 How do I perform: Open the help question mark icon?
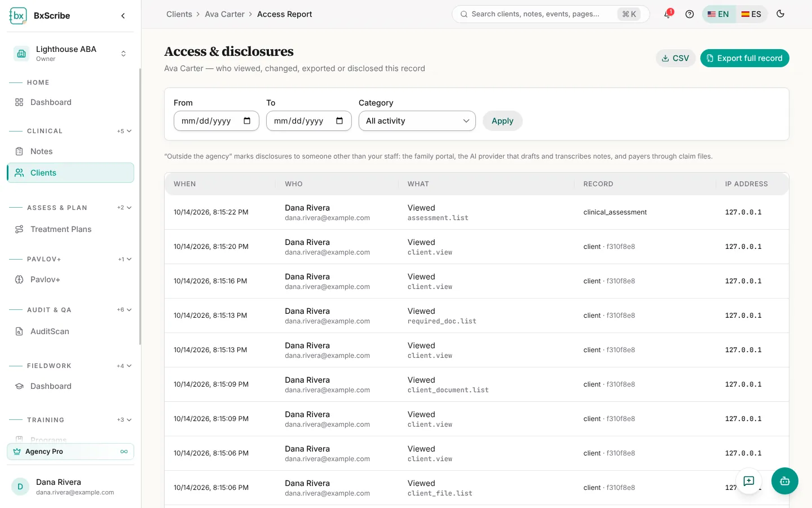690,14
